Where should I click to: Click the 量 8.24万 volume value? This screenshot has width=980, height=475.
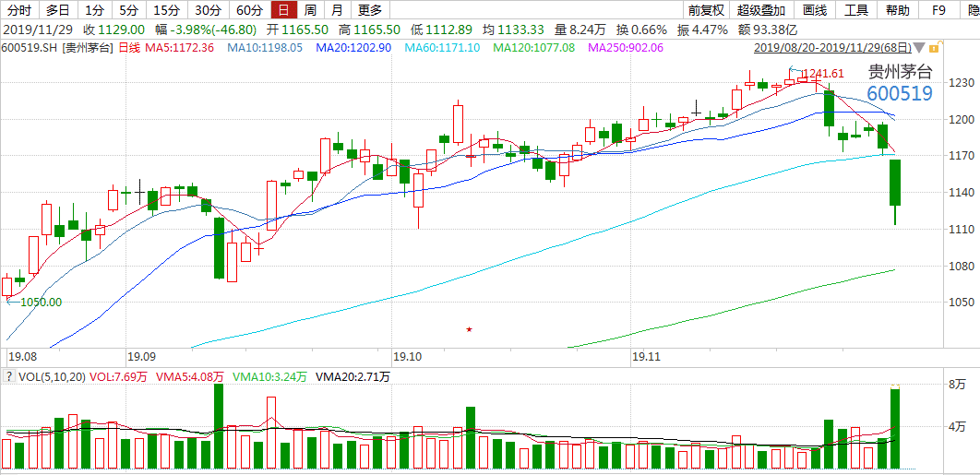point(579,30)
